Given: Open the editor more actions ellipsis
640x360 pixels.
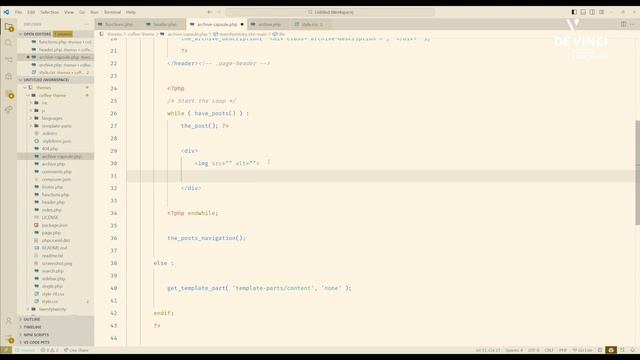Looking at the screenshot, I should 633,24.
